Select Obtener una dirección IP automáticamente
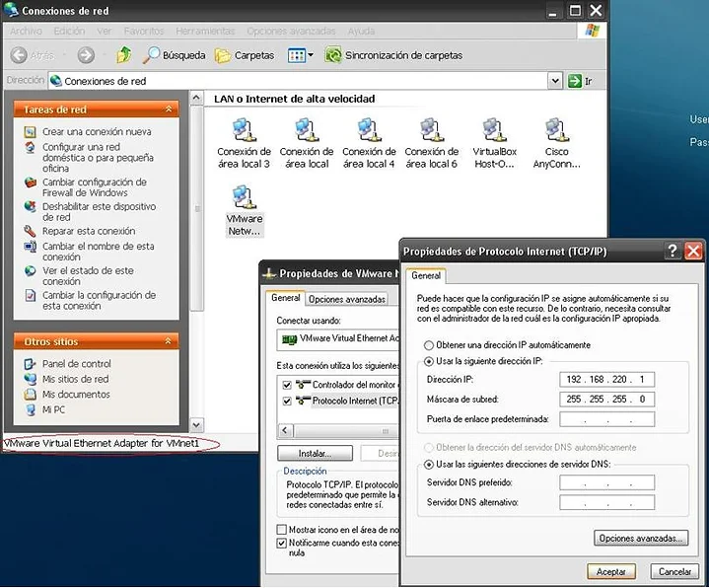 (429, 345)
